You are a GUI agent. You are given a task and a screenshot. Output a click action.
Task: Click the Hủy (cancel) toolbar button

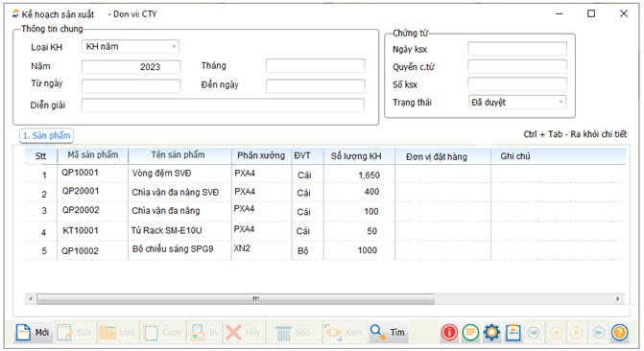pos(243,332)
